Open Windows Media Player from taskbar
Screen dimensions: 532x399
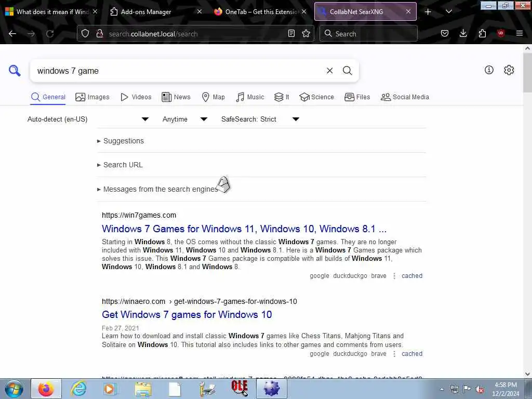click(110, 389)
